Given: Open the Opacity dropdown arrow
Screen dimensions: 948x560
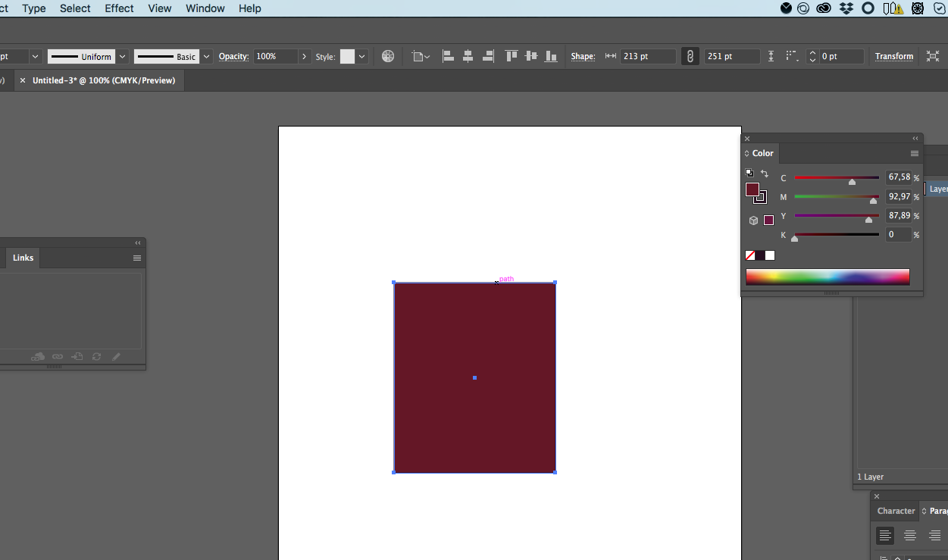Looking at the screenshot, I should pos(304,56).
